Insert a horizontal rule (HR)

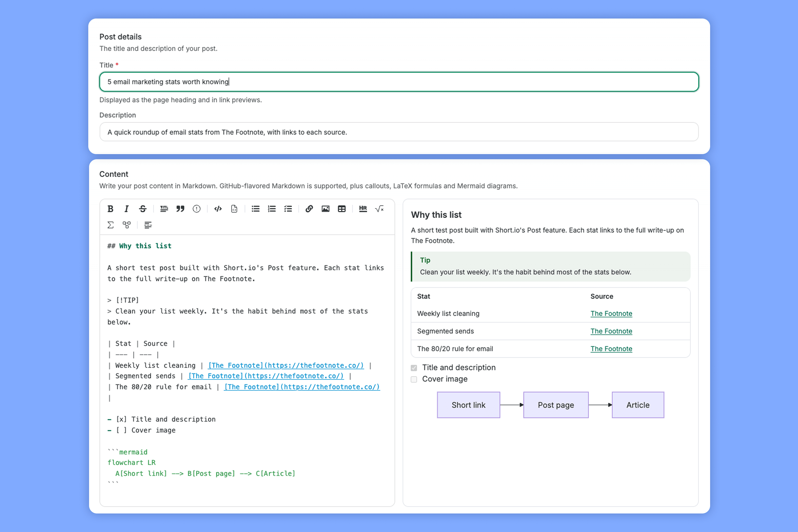pyautogui.click(x=363, y=209)
